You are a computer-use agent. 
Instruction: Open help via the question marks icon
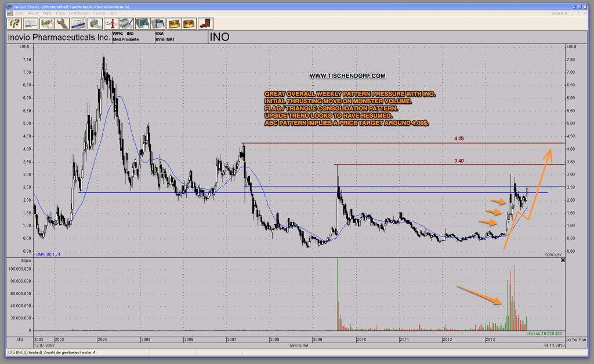(x=13, y=23)
